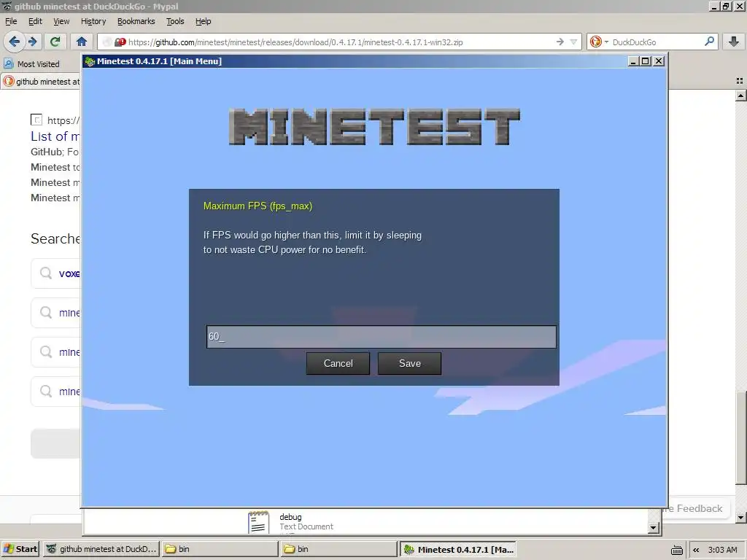
Task: Click the Windows Start button
Action: pos(20,549)
